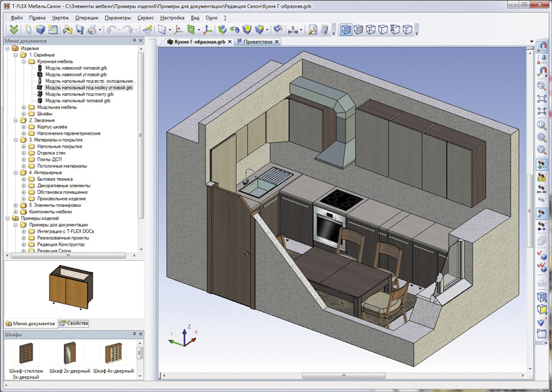Toggle pin on Меню документов panel

[134, 41]
